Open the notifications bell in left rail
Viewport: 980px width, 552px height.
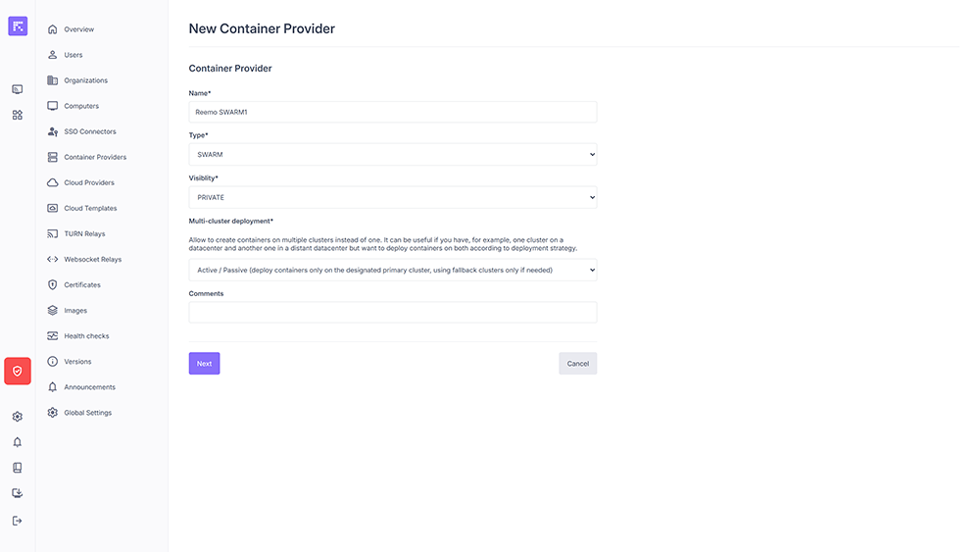[18, 442]
